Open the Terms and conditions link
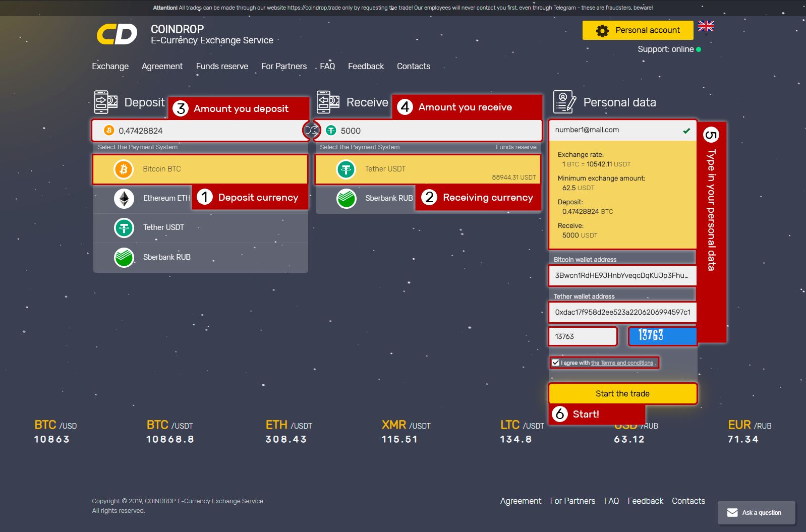 622,363
